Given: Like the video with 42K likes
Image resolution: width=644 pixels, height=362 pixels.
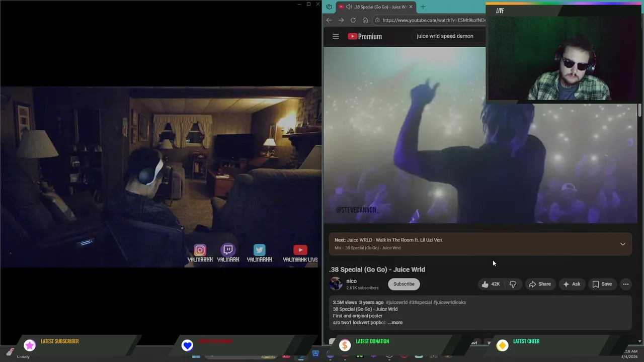Looking at the screenshot, I should coord(491,284).
